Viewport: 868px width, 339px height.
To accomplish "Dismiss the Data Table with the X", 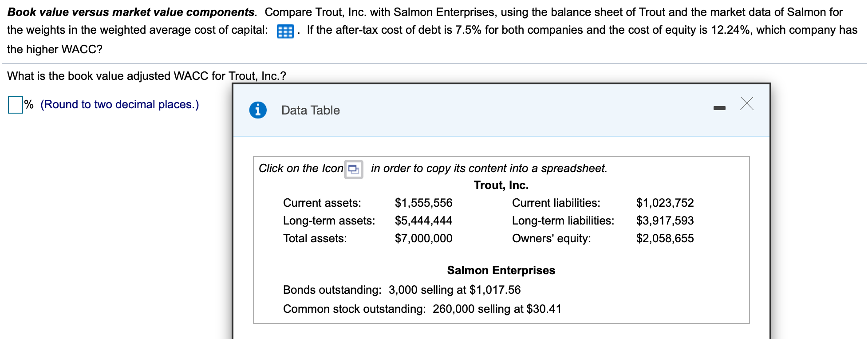I will tap(747, 104).
